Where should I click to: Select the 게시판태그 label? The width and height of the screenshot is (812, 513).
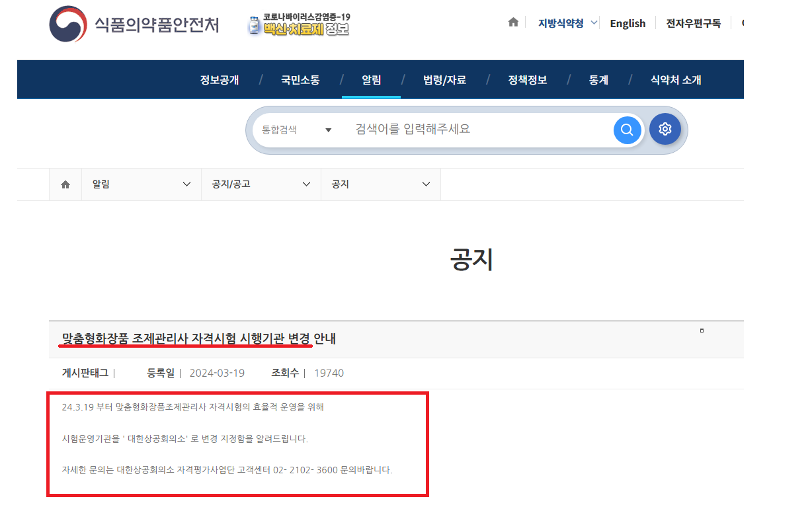(x=86, y=373)
